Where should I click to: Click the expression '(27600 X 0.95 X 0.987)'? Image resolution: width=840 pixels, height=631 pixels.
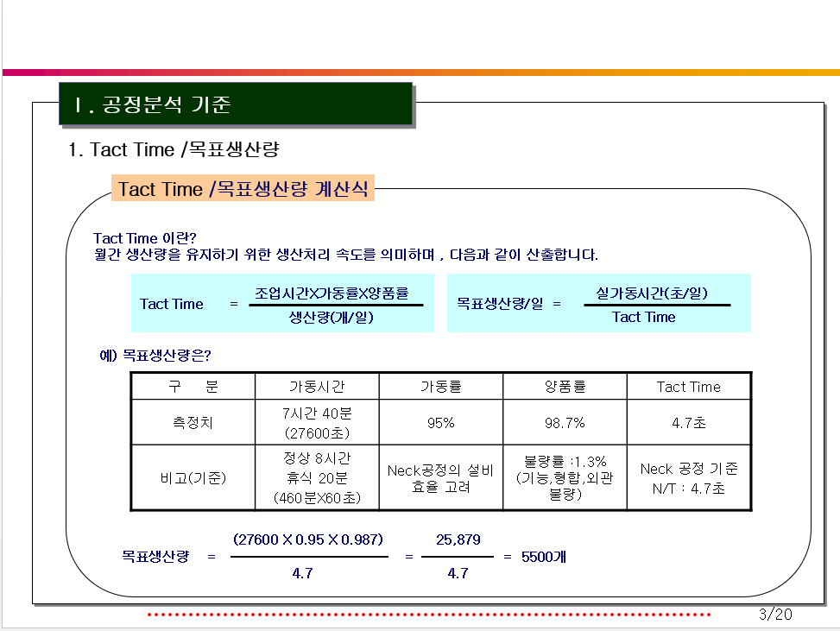308,540
